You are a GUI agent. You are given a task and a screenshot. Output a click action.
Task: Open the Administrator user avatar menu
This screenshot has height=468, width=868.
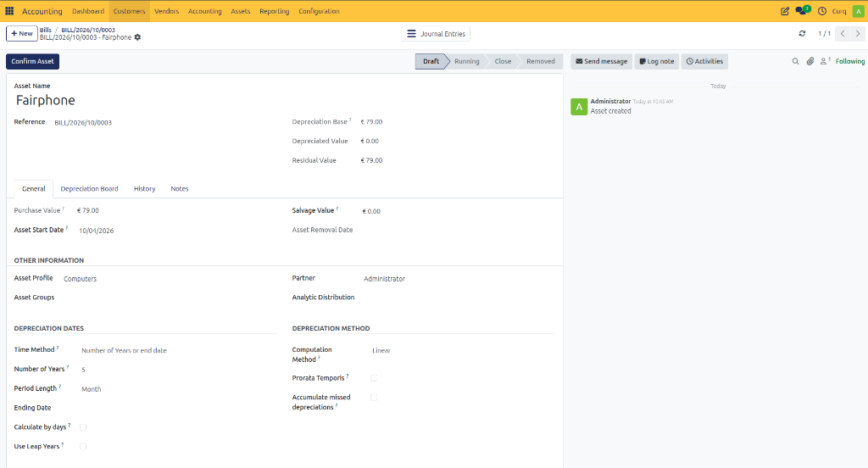(x=858, y=11)
